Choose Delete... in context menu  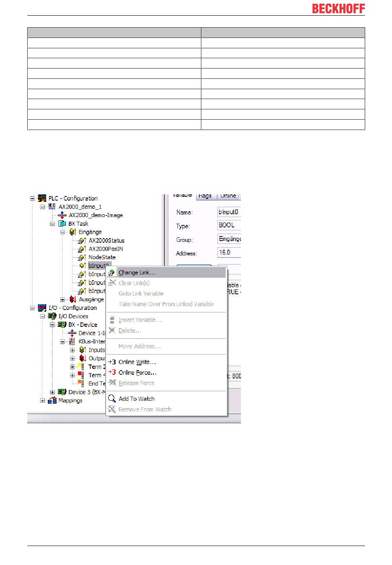167,330
